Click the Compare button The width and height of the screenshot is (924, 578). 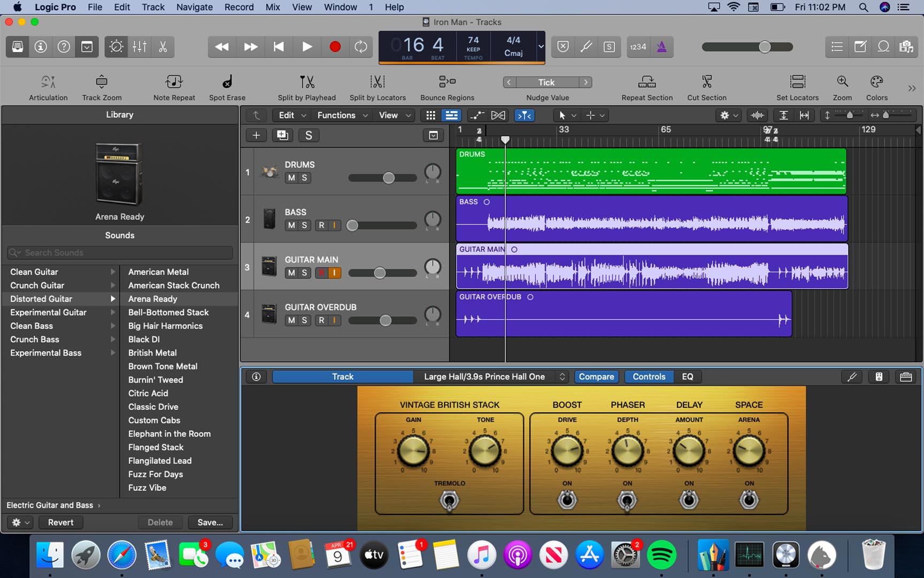[x=596, y=377]
